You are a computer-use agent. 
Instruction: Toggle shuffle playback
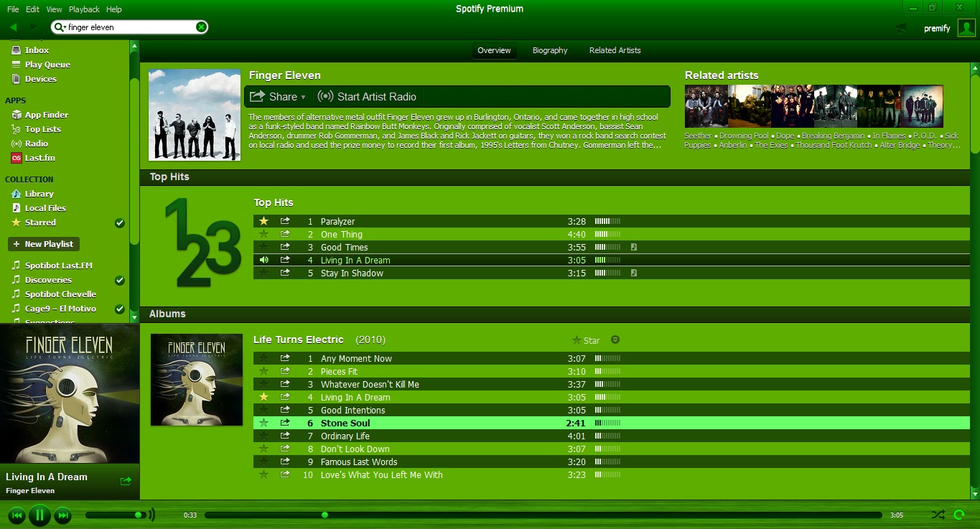point(938,515)
